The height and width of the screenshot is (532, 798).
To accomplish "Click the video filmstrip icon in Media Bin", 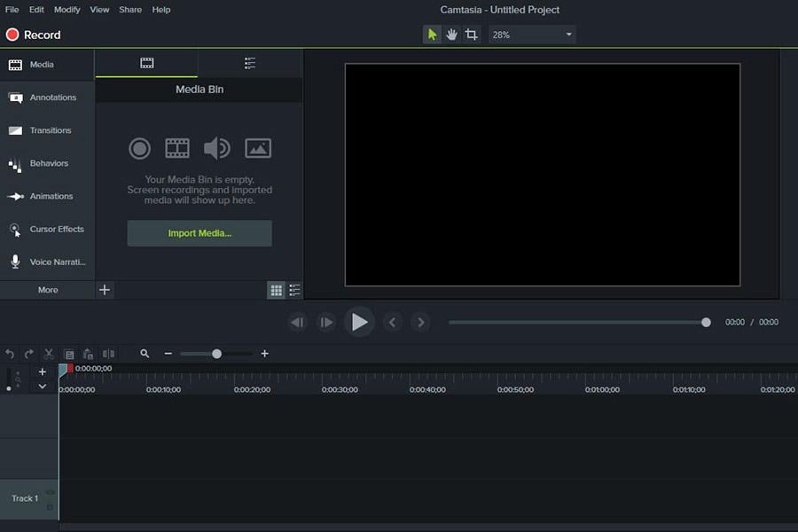I will point(177,149).
